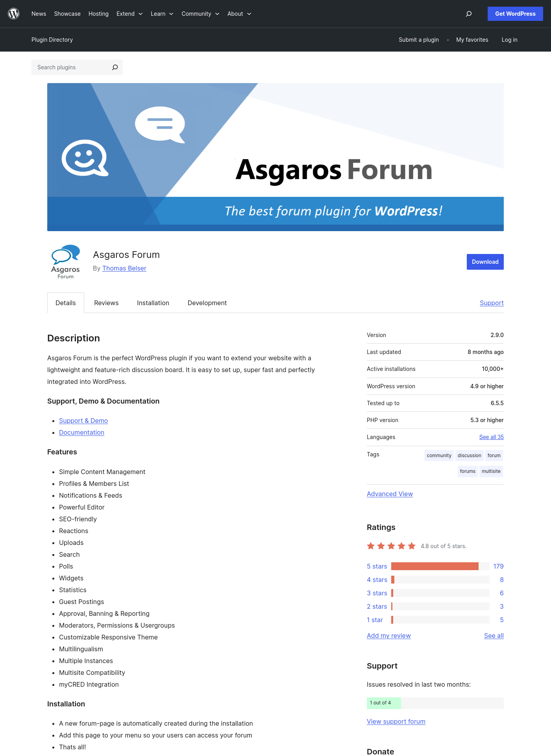
Task: Click the Asgaros Forum plugin logo
Action: click(x=66, y=262)
